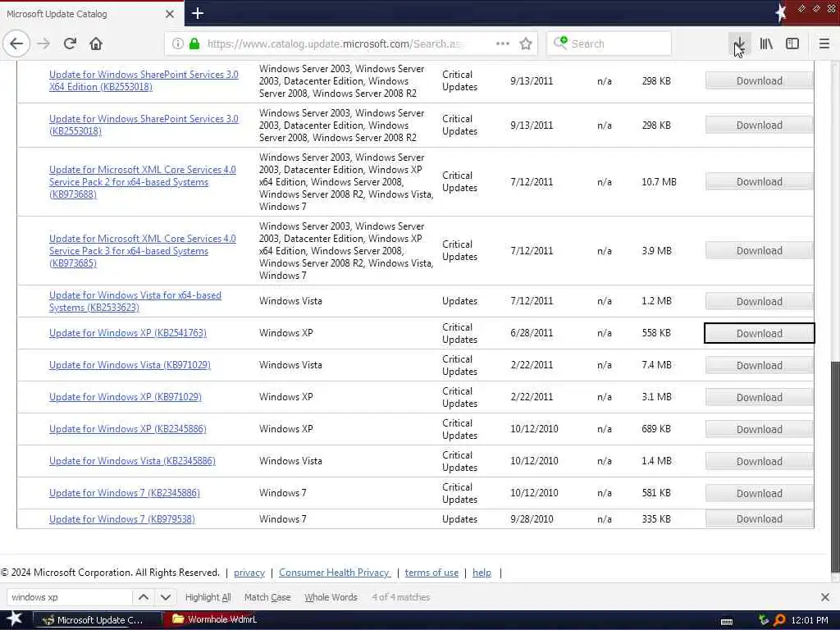Click the find bar text field
Viewport: 840px width, 630px height.
point(69,597)
